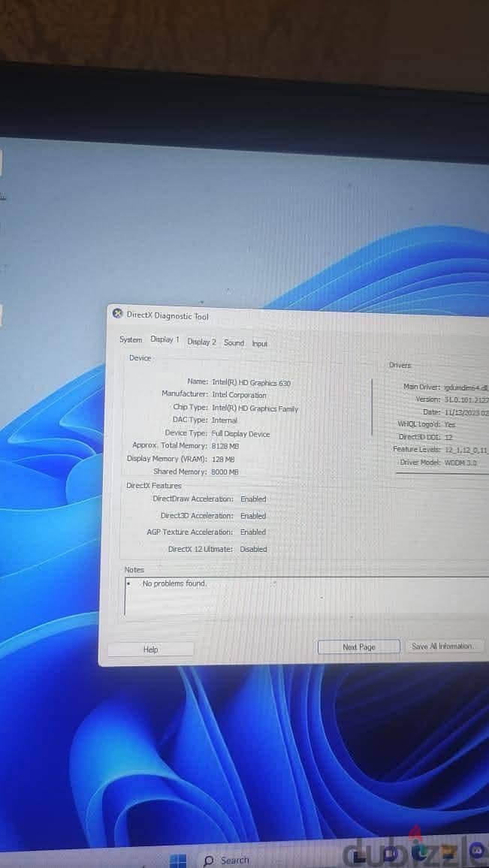The height and width of the screenshot is (868, 489).
Task: Click Direct3D Acceleration 'Enabled' value
Action: 253,516
